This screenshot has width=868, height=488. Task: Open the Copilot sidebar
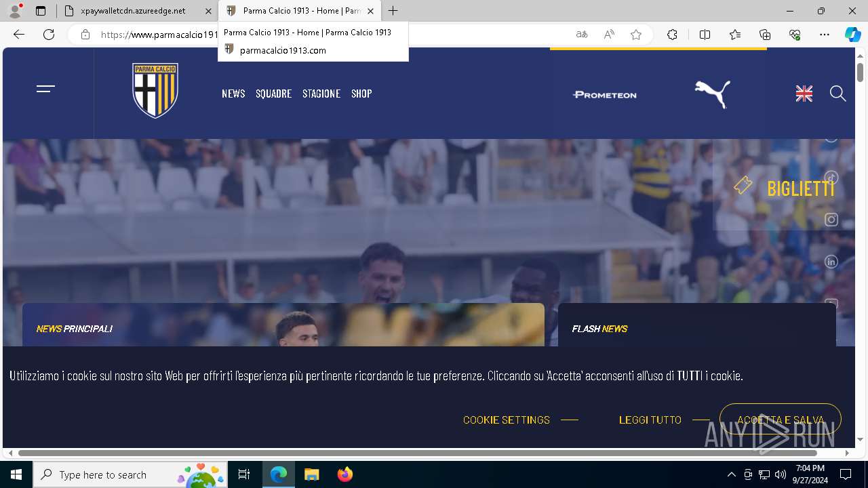853,35
